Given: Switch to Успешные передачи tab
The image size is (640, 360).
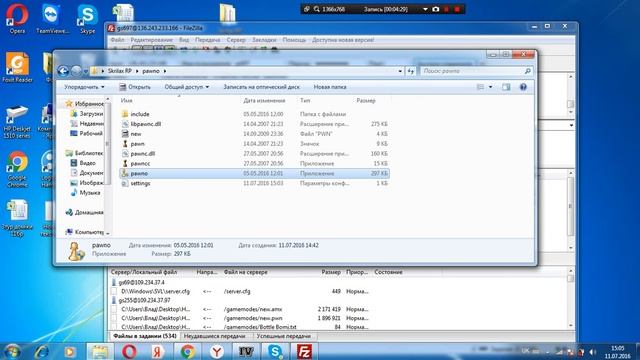Looking at the screenshot, I should tap(283, 336).
